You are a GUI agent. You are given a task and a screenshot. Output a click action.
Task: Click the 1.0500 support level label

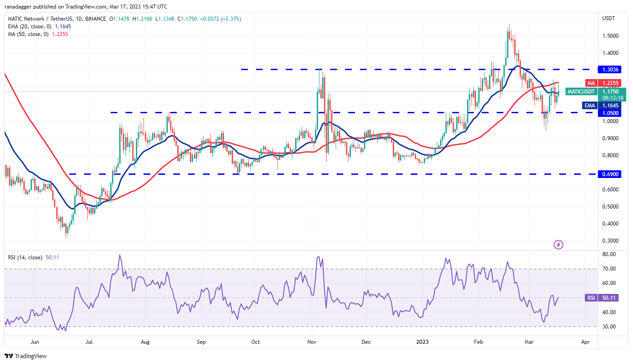(x=610, y=113)
